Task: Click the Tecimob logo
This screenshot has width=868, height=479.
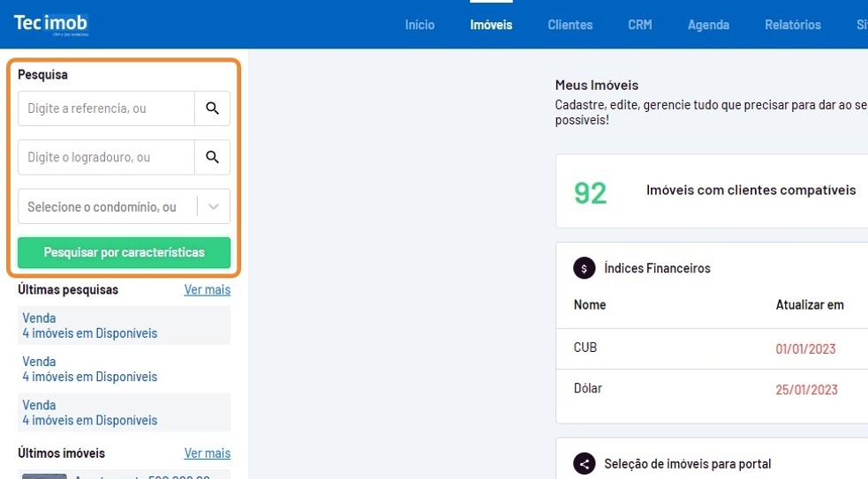Action: (51, 24)
